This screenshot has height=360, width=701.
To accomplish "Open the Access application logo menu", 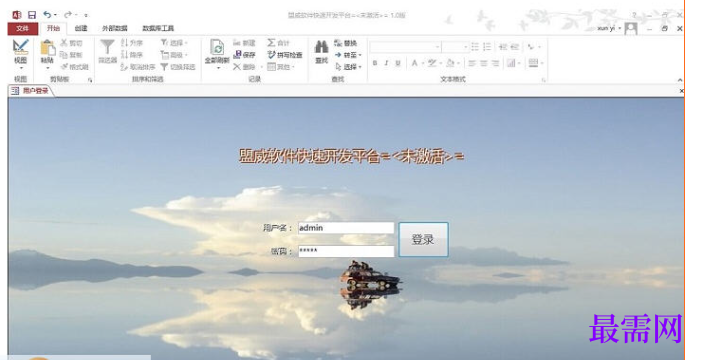I will click(17, 15).
